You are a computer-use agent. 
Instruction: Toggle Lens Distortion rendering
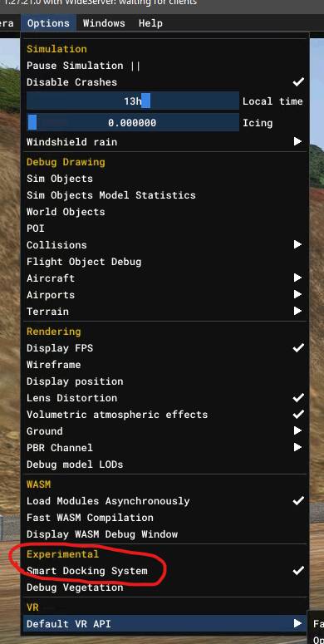(x=165, y=397)
